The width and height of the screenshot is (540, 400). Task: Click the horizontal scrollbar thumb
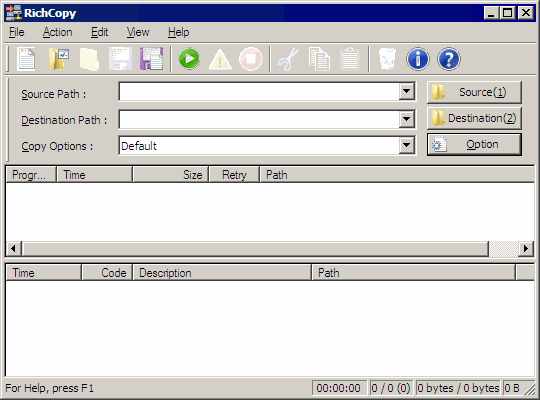tap(255, 248)
